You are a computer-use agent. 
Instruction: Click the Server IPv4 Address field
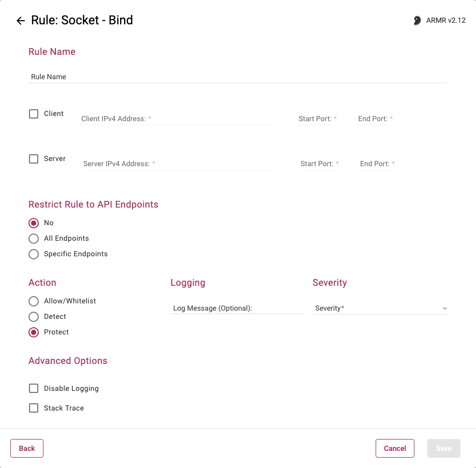[x=179, y=164]
